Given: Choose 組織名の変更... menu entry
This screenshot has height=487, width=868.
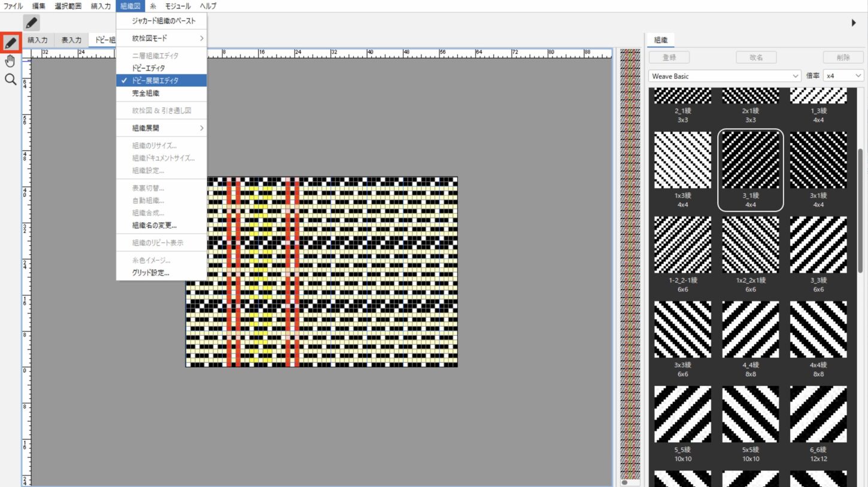Looking at the screenshot, I should point(162,226).
